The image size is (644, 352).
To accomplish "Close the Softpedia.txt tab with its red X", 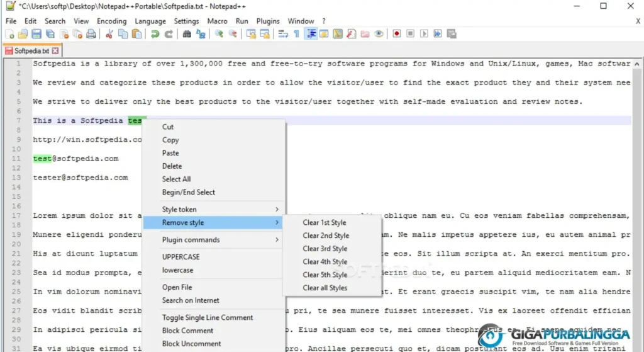I will [55, 50].
